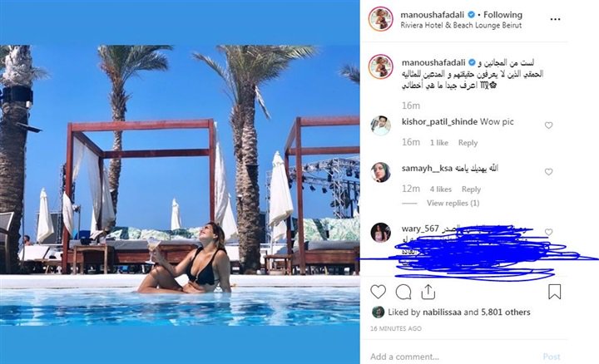Open samayh__ksa's profile avatar
The height and width of the screenshot is (364, 599).
(380, 172)
